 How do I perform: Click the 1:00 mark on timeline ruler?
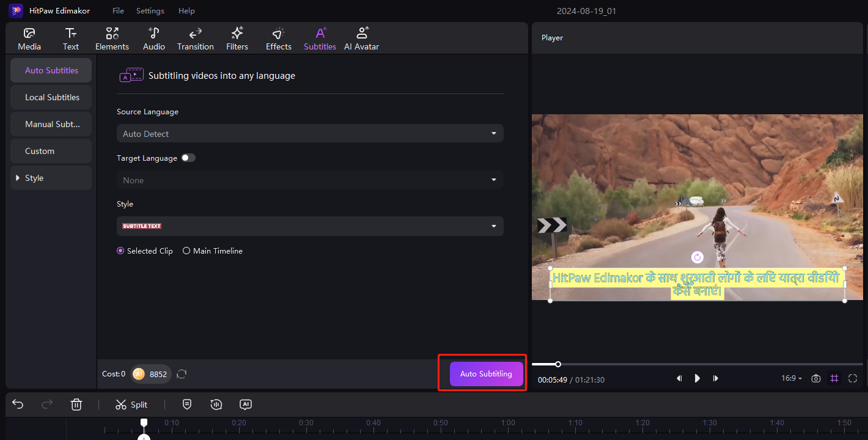(507, 423)
